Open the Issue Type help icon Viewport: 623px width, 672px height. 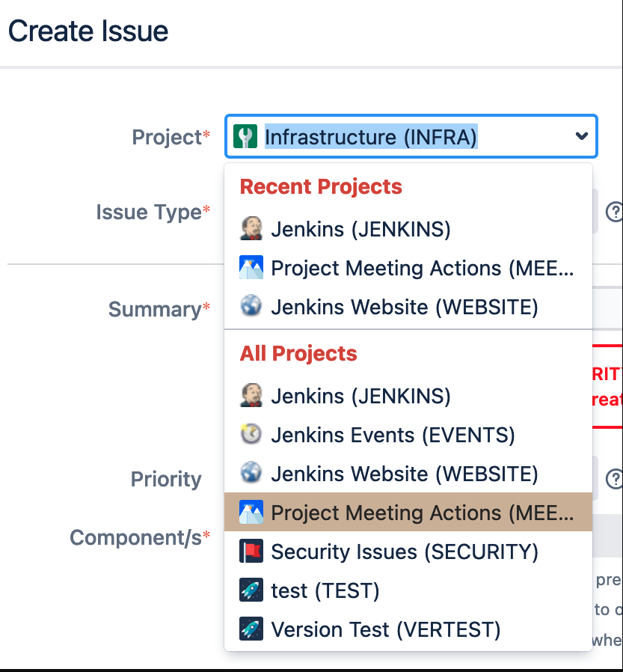pyautogui.click(x=615, y=211)
